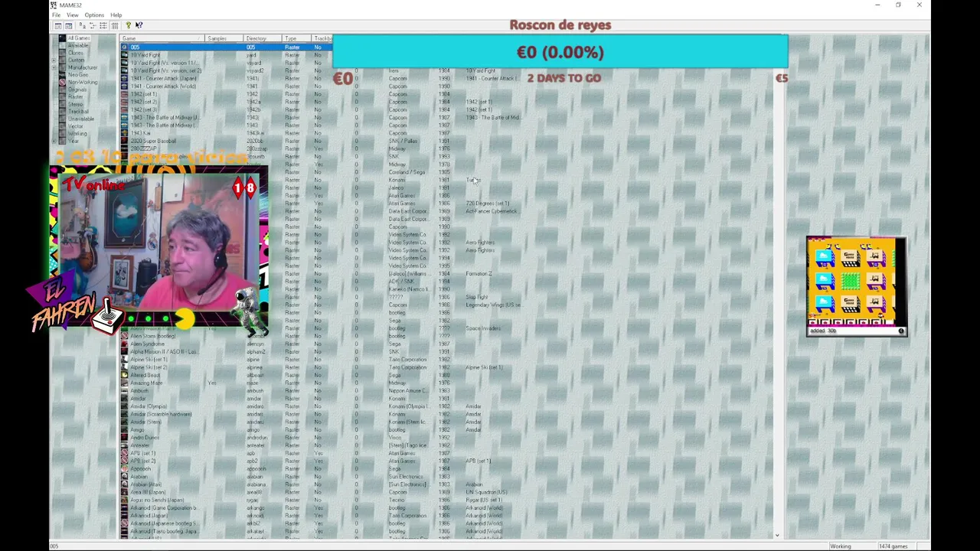
Task: Click the Neo Geo folder icon
Action: [62, 75]
